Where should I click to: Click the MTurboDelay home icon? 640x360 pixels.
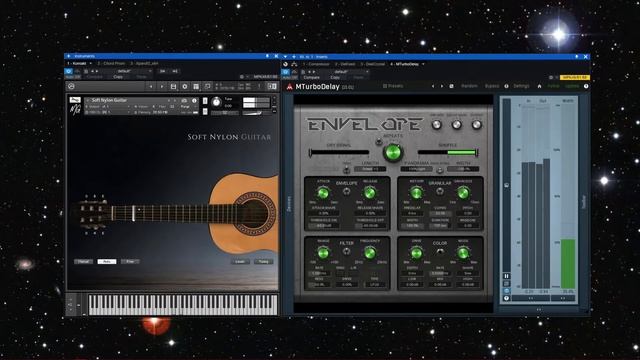(x=539, y=86)
